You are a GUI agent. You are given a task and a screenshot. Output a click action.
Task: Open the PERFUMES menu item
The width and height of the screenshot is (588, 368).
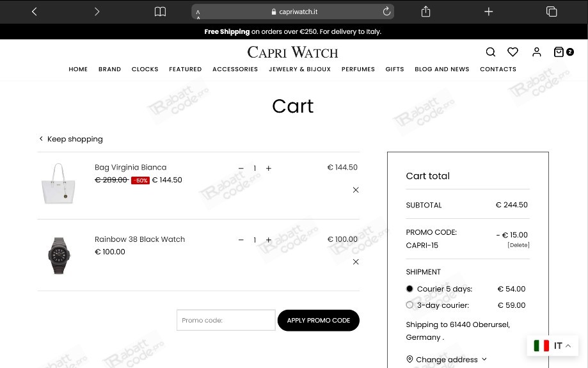coord(358,69)
